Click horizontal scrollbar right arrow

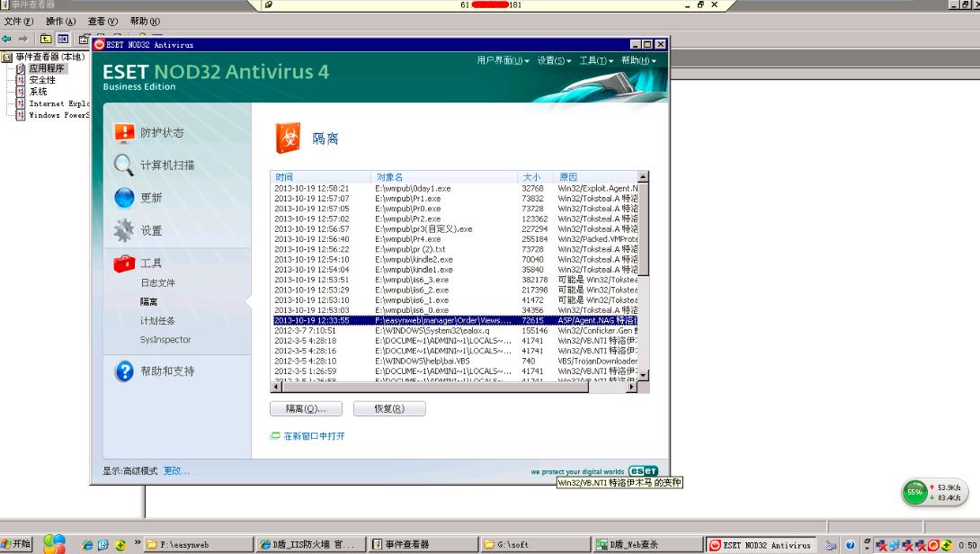click(x=632, y=387)
